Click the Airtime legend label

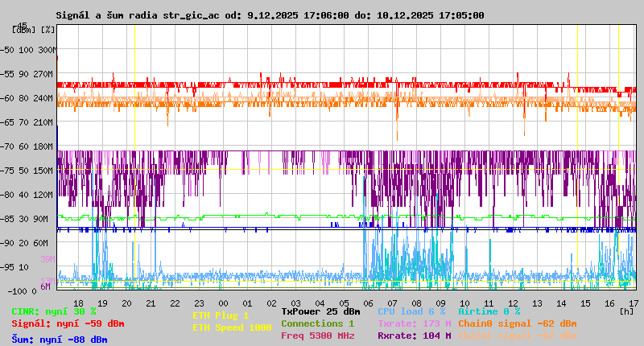(489, 311)
